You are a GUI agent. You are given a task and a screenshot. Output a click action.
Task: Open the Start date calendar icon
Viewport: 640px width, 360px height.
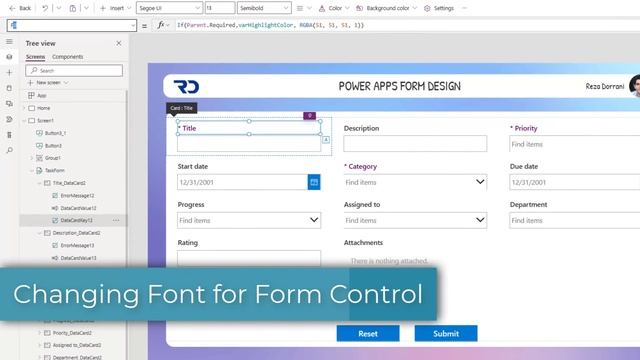tap(314, 182)
